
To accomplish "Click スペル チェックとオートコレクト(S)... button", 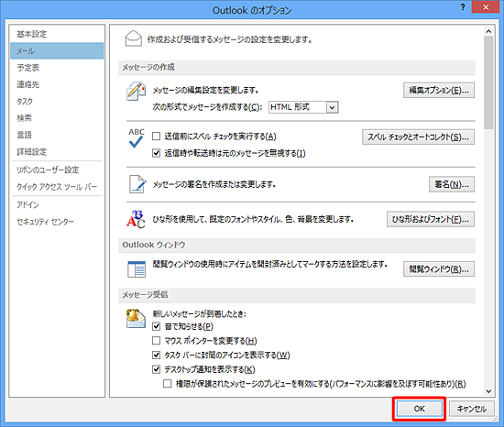I will (418, 137).
